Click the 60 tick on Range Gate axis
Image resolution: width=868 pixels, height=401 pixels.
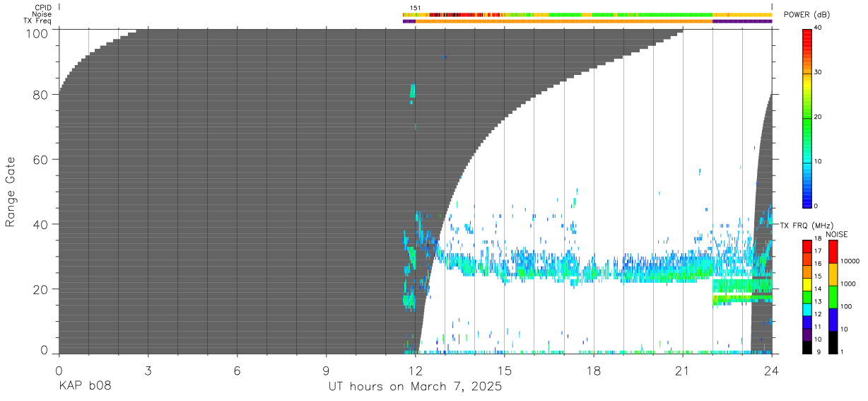click(x=41, y=159)
